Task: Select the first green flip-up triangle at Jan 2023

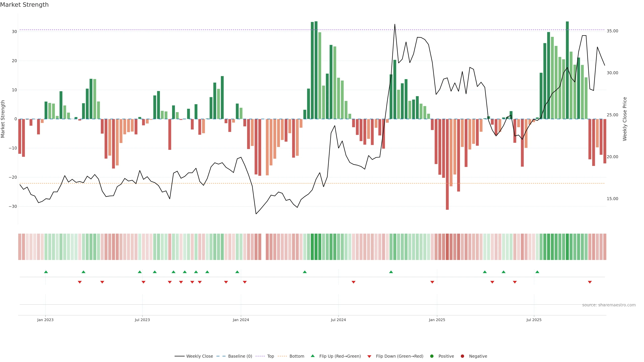Action: coord(46,272)
